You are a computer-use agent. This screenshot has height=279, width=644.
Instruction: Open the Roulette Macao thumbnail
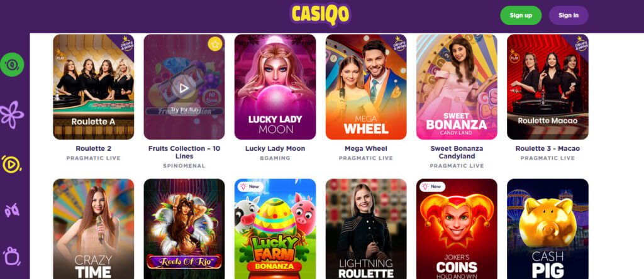[548, 87]
